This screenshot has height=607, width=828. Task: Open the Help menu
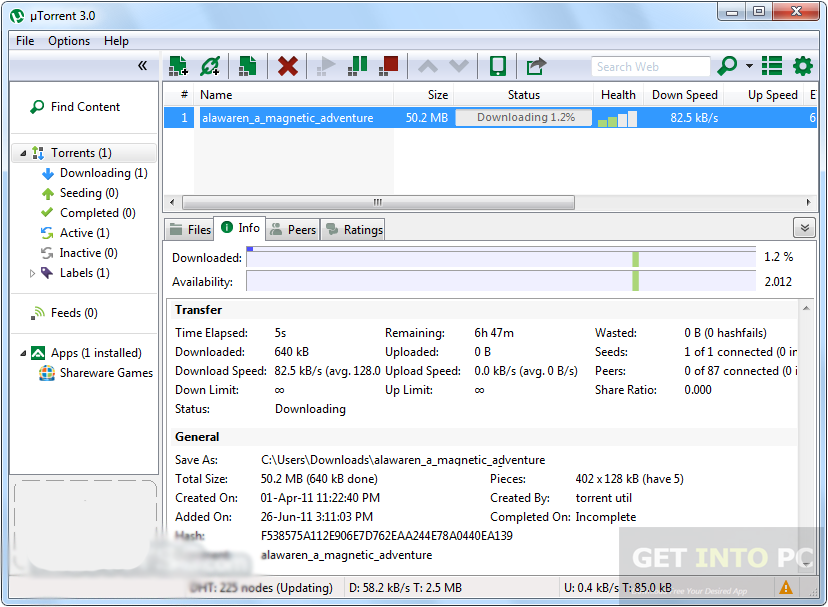(x=116, y=41)
